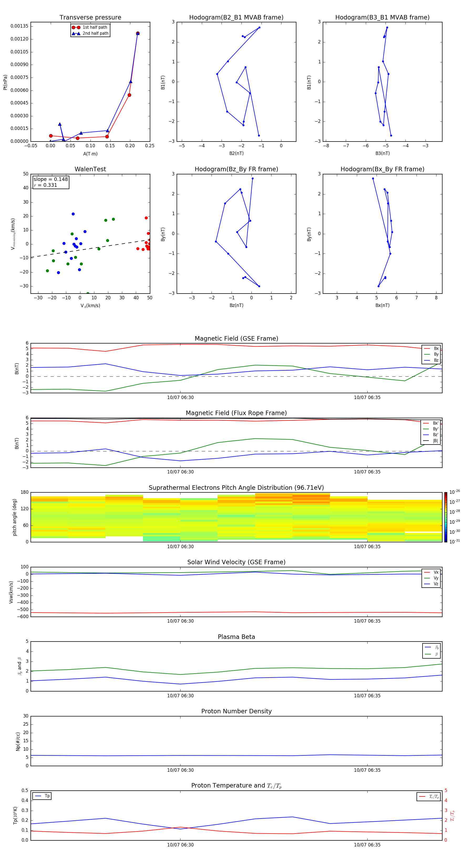Click the "B3(nT)" x-axis label
Image resolution: width=473 pixels, height=868 pixels.
382,153
